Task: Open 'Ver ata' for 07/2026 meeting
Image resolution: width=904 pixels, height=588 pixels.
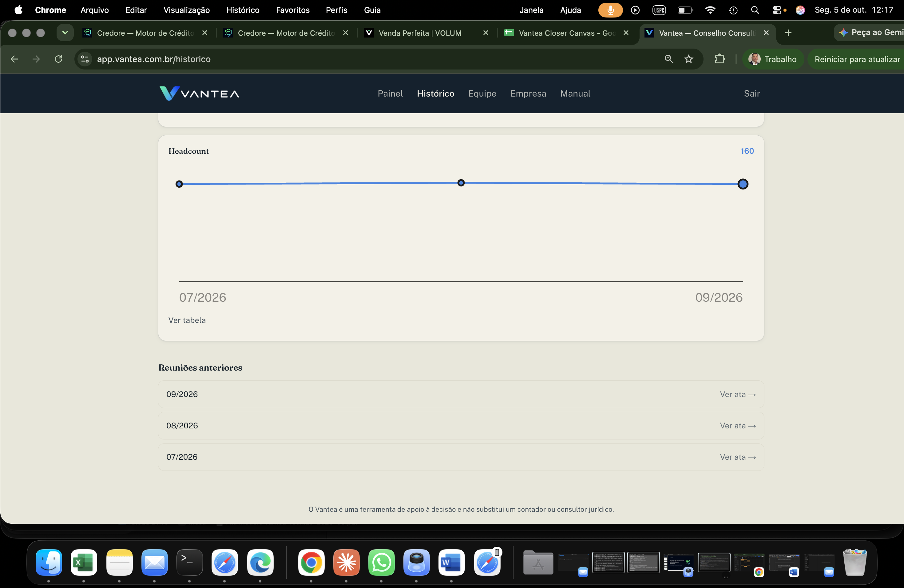Action: (x=738, y=457)
